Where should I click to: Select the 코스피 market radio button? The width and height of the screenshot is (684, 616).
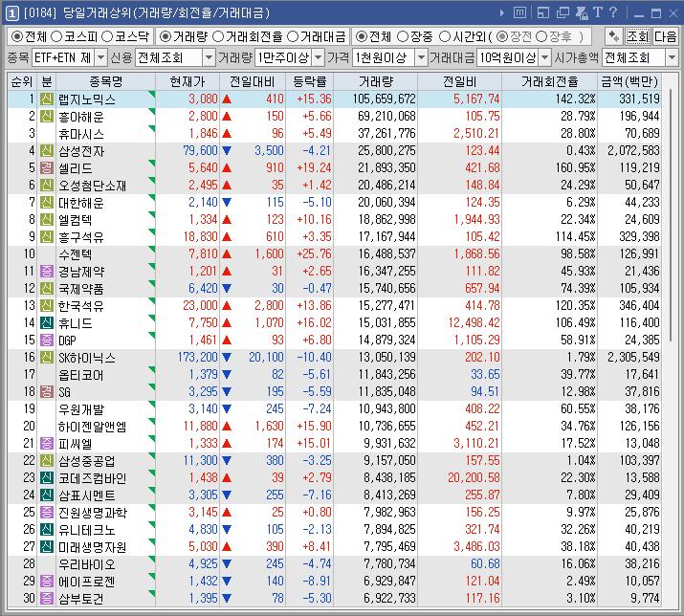point(55,36)
